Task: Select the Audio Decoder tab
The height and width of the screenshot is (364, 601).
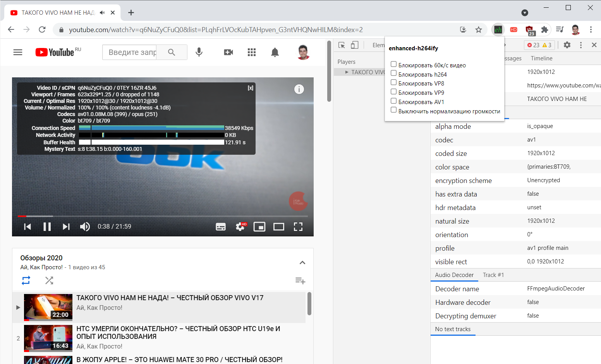Action: point(454,275)
